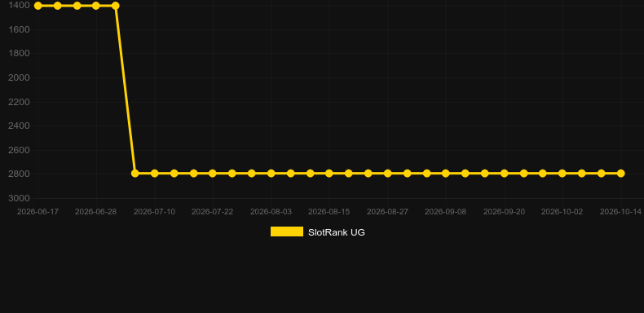This screenshot has width=644, height=313.
Task: Select the data point above 2026-09-08
Action: click(446, 174)
